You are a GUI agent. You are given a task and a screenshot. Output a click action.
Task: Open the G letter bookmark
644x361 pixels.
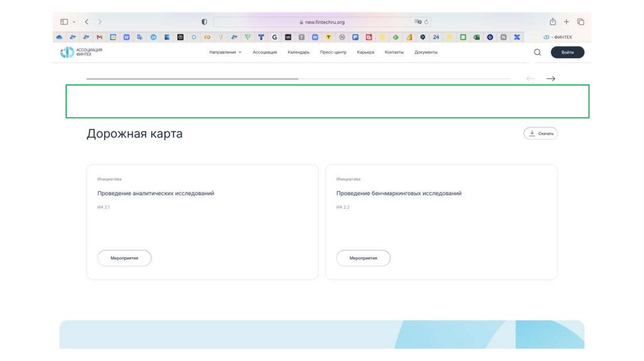click(274, 37)
